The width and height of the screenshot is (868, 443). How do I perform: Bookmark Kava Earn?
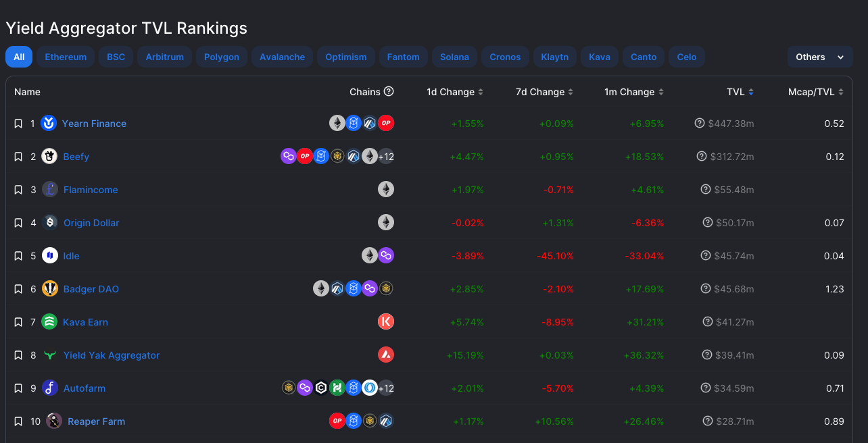click(18, 322)
